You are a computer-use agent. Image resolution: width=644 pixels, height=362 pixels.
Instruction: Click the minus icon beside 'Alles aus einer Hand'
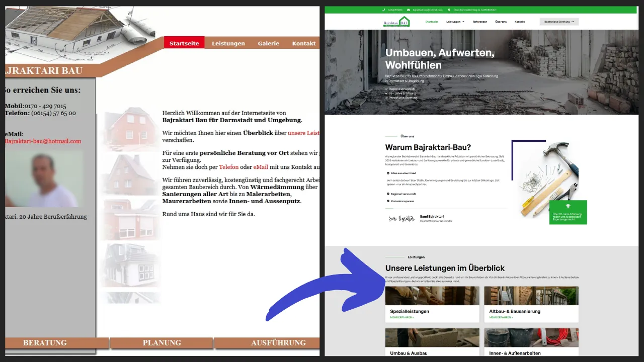(388, 173)
